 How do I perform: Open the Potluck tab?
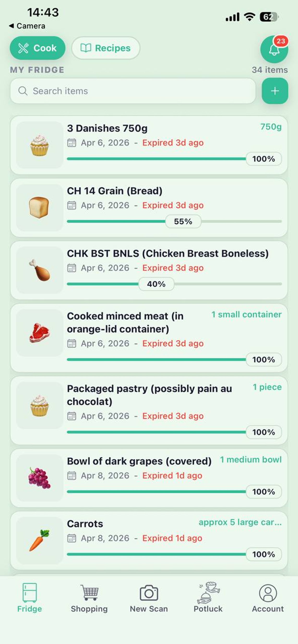point(208,598)
